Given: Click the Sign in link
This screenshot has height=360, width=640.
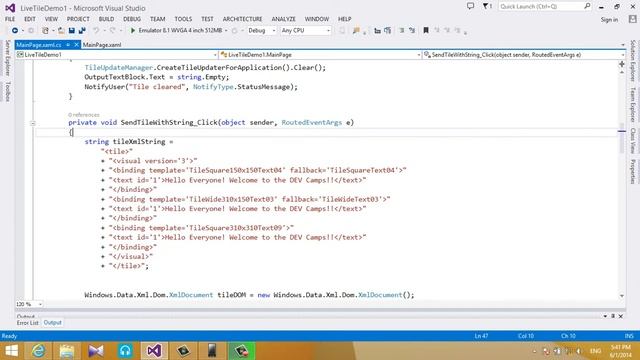Looking at the screenshot, I should click(x=609, y=20).
